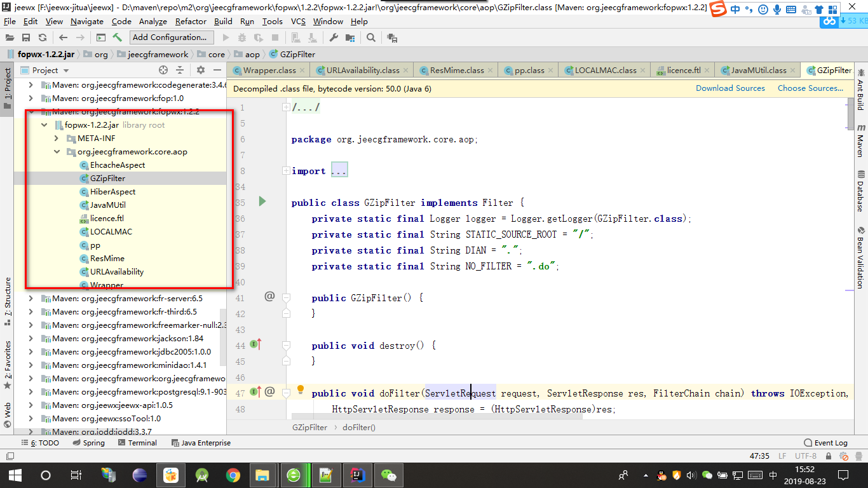
Task: Click the Open file toolbar icon
Action: click(x=10, y=37)
